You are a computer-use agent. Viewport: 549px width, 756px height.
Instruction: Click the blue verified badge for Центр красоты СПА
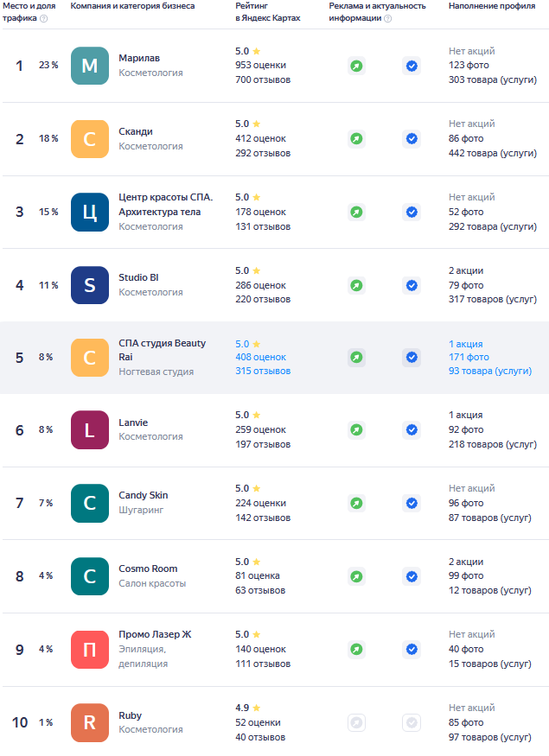click(x=412, y=213)
